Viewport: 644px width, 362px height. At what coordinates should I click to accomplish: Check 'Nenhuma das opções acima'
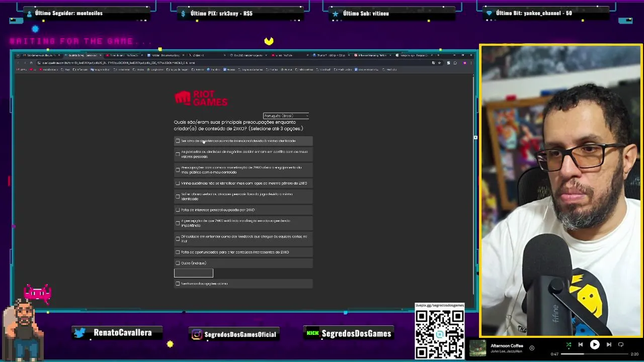click(178, 284)
